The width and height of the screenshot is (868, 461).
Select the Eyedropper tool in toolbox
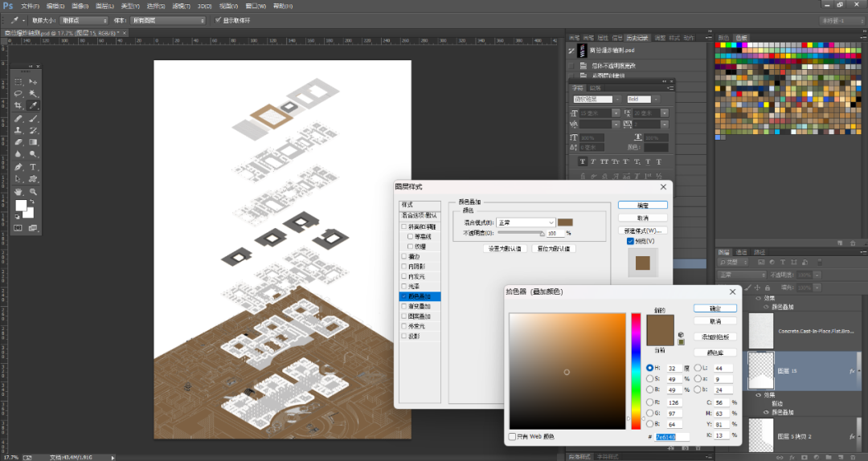[33, 106]
